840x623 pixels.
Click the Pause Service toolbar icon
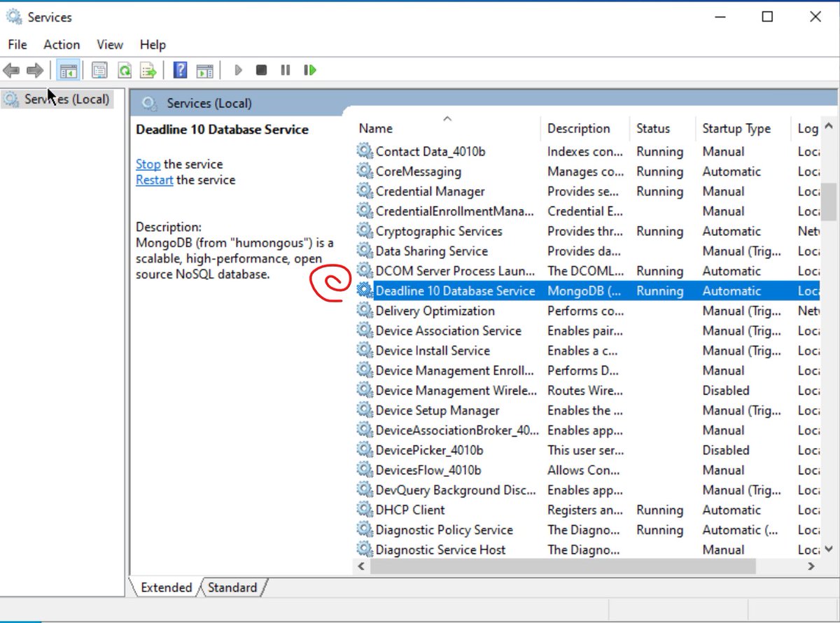tap(285, 70)
